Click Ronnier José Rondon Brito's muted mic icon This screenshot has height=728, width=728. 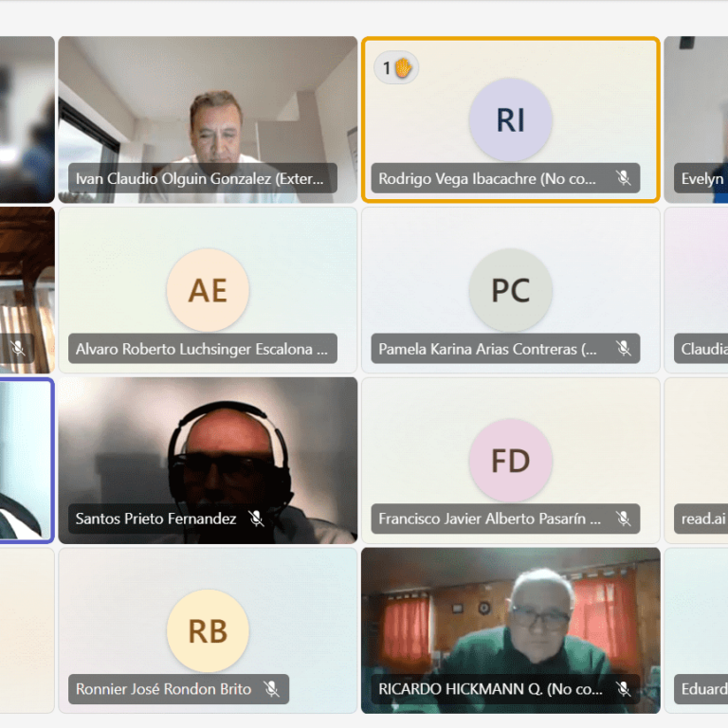(272, 688)
